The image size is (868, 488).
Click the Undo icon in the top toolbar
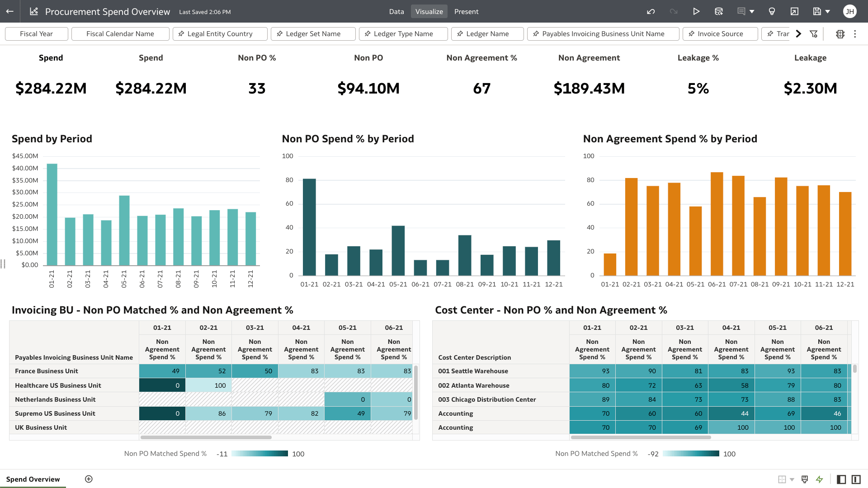tap(651, 11)
